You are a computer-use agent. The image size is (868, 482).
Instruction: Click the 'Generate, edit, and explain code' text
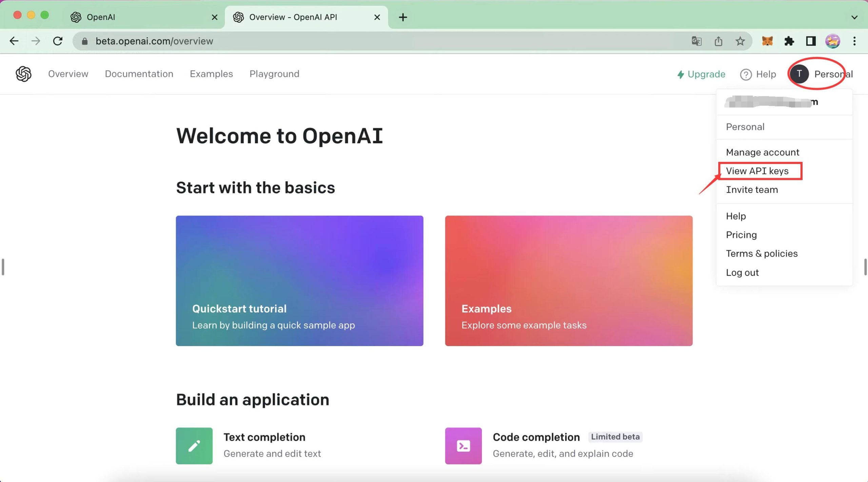(x=563, y=453)
